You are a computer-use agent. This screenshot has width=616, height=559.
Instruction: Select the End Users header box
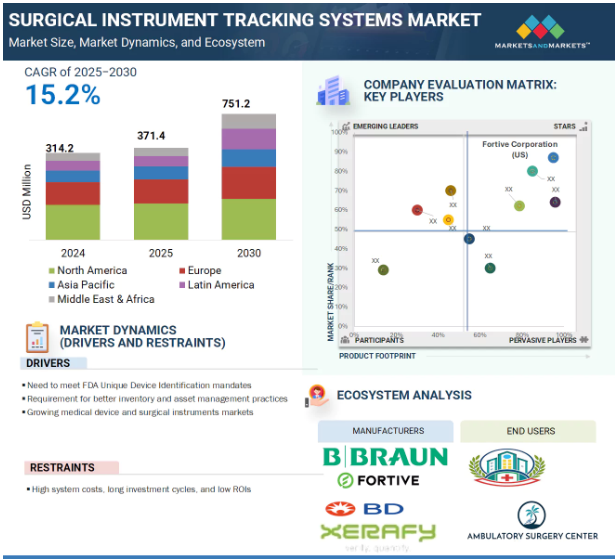pyautogui.click(x=528, y=431)
